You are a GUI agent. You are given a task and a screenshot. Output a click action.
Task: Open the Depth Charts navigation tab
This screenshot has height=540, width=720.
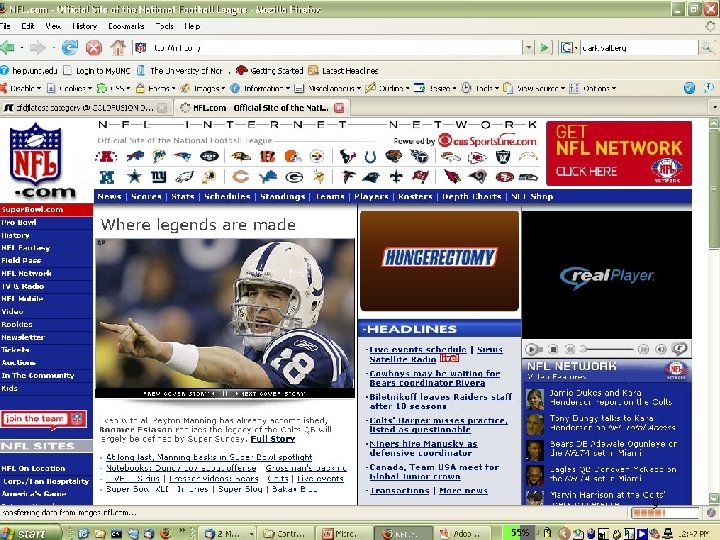(x=472, y=197)
